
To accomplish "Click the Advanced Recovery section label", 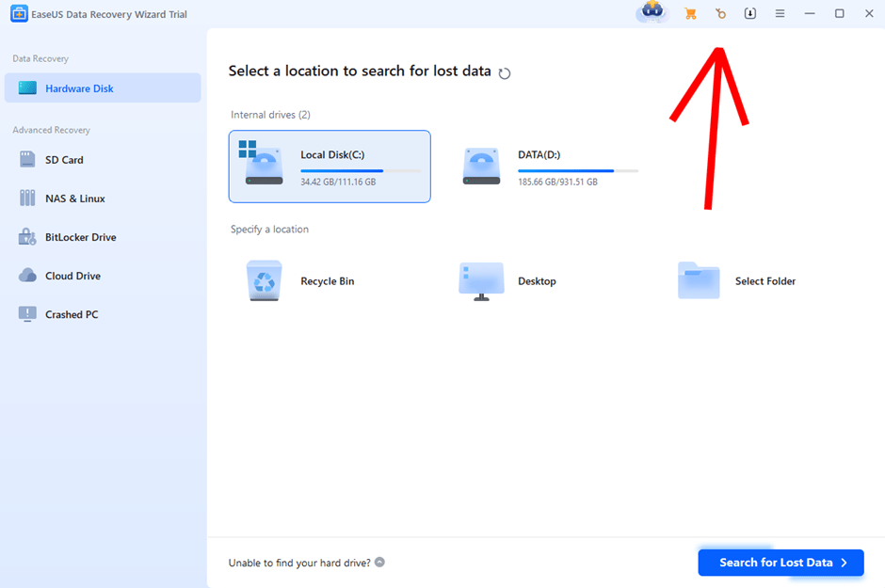I will 52,130.
